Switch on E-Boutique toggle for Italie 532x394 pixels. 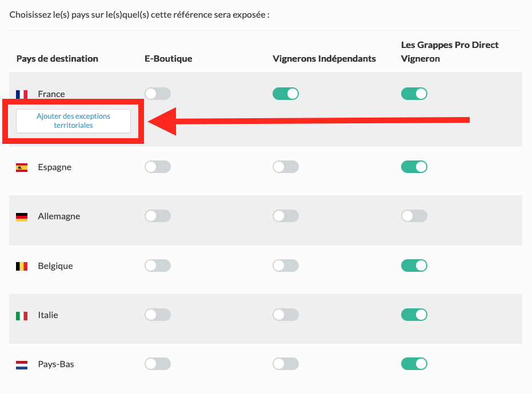(158, 315)
